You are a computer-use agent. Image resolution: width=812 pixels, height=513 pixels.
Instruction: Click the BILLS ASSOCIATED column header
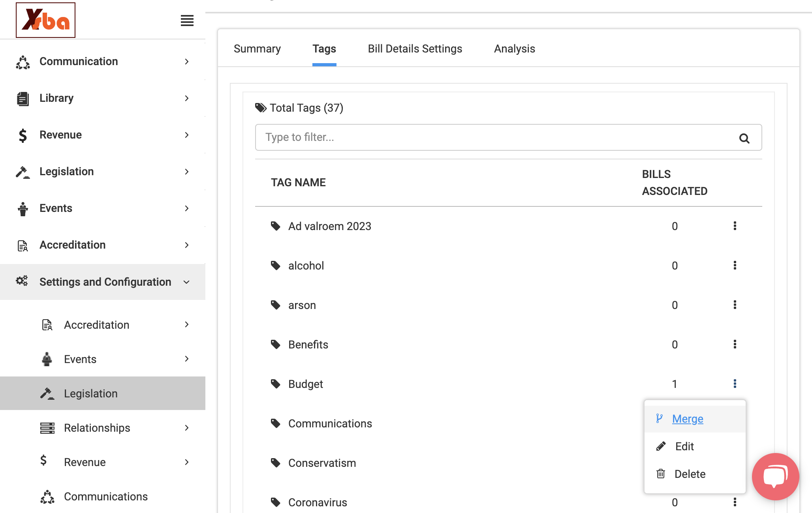(x=675, y=183)
